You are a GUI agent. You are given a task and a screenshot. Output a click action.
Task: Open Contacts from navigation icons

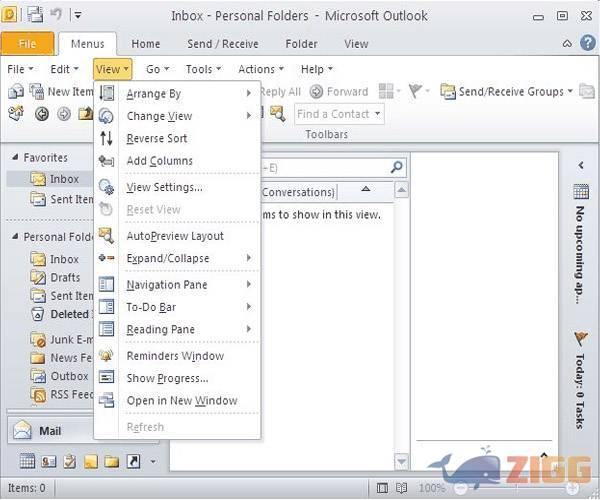pos(49,461)
